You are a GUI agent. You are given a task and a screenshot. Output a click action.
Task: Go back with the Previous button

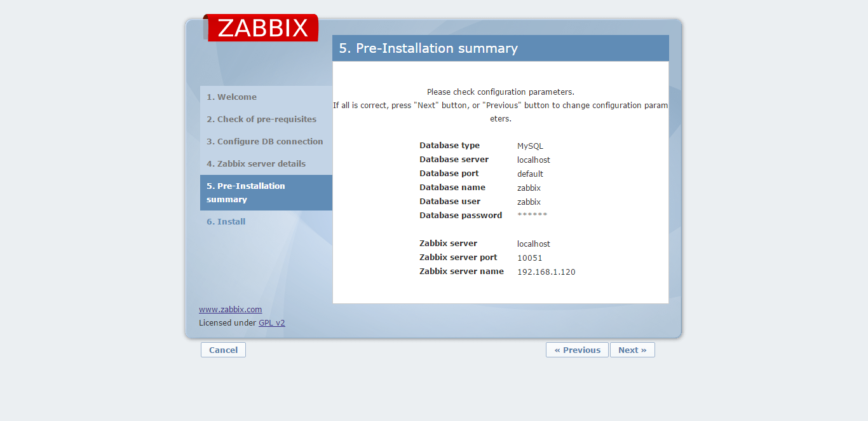(x=577, y=350)
